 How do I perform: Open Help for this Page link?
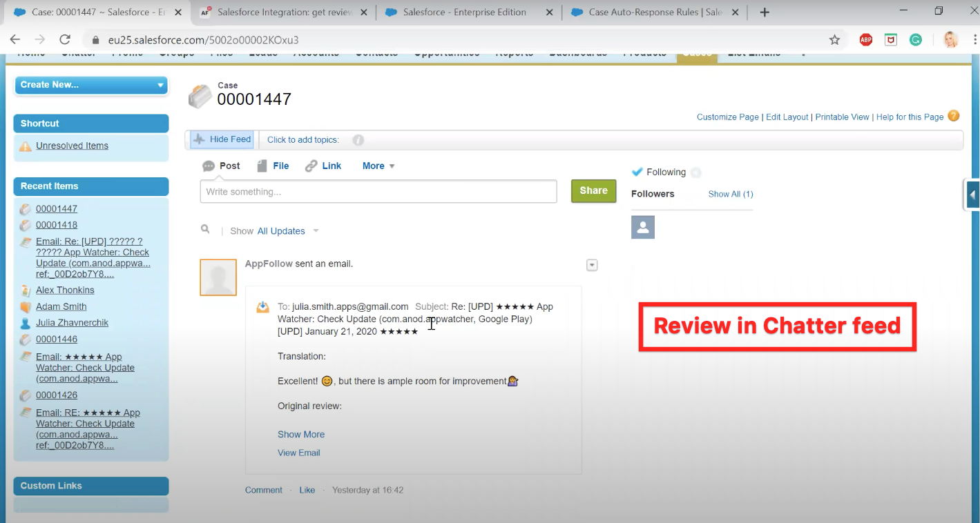click(910, 117)
